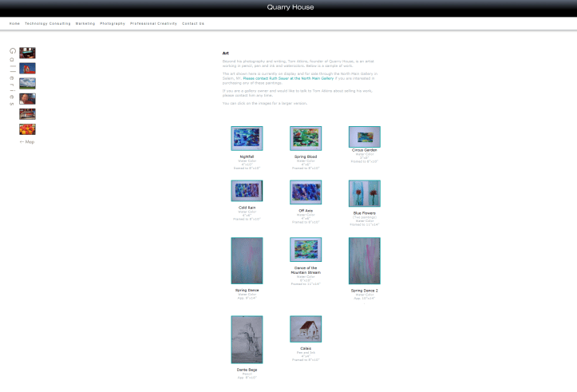
Task: Click the Ruth Sauer North Main Gallery link
Action: point(288,79)
